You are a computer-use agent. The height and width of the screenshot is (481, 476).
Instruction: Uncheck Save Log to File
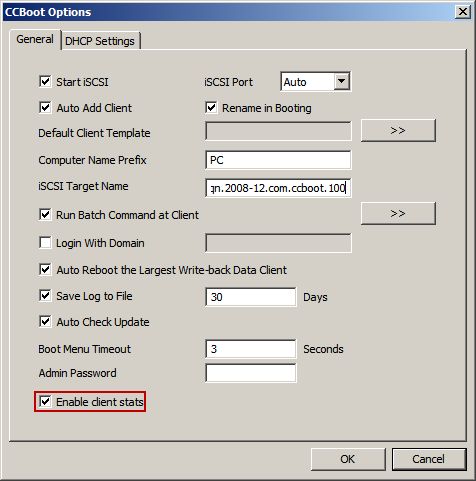point(45,296)
